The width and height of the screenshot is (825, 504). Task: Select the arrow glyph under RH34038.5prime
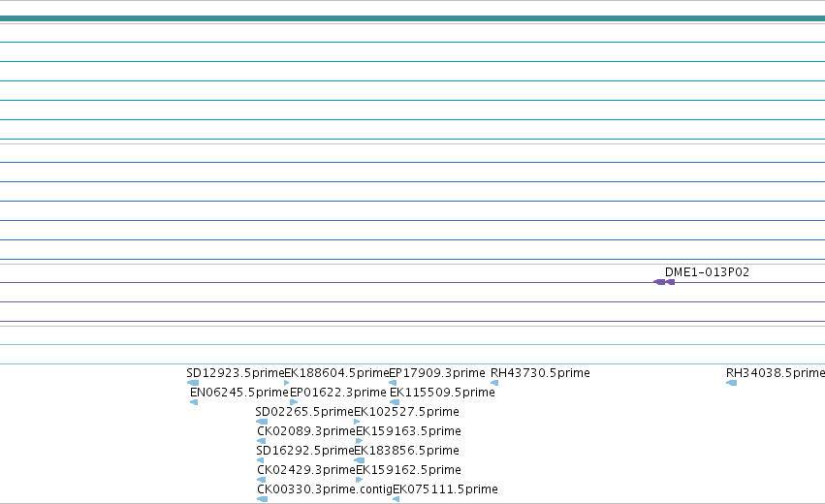coord(731,383)
